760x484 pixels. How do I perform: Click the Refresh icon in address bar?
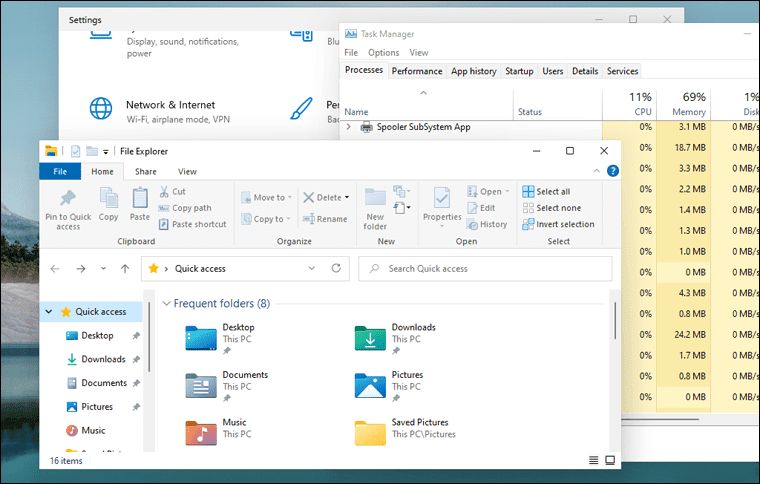[x=336, y=268]
